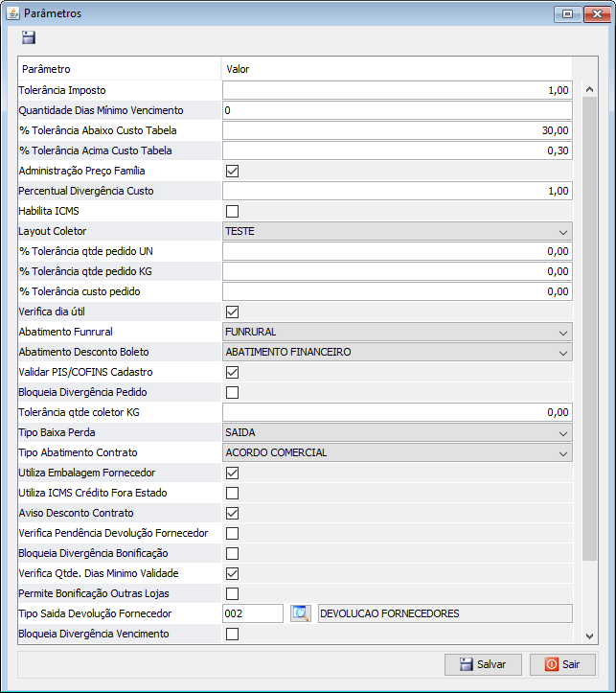Click % Tolerância Acima Custo Tabela field

coord(398,150)
